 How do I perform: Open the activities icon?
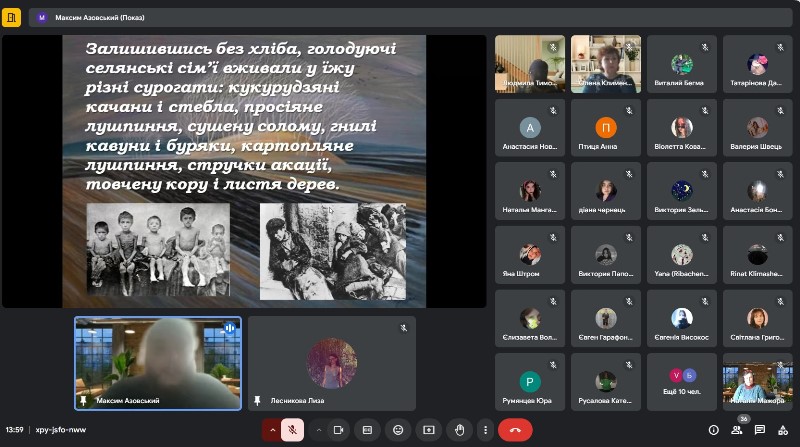pyautogui.click(x=783, y=430)
